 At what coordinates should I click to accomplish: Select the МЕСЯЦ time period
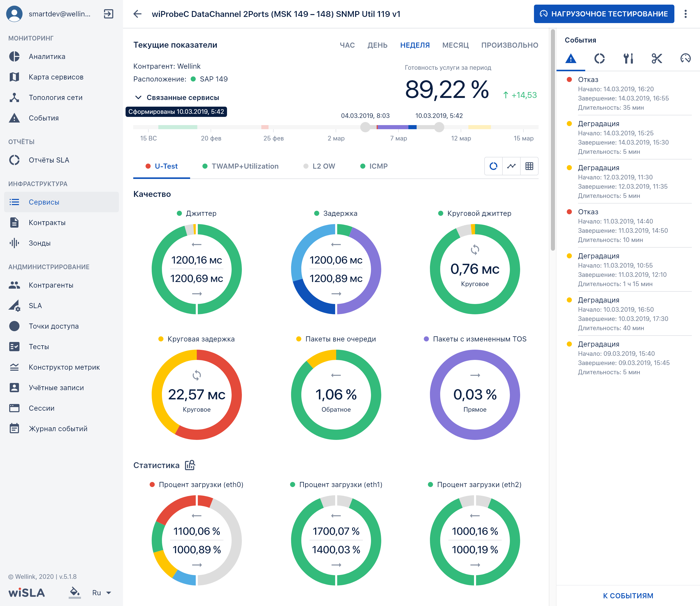tap(455, 45)
